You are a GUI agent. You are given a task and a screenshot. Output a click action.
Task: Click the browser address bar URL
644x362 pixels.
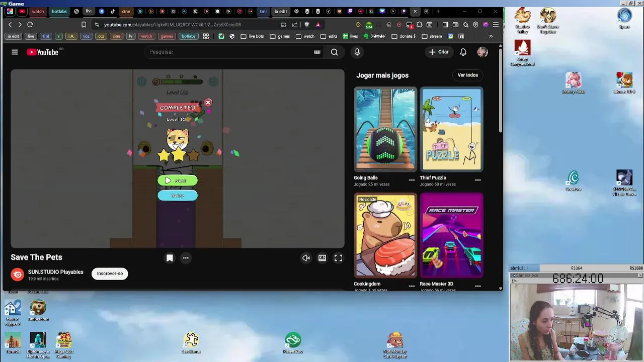point(173,25)
